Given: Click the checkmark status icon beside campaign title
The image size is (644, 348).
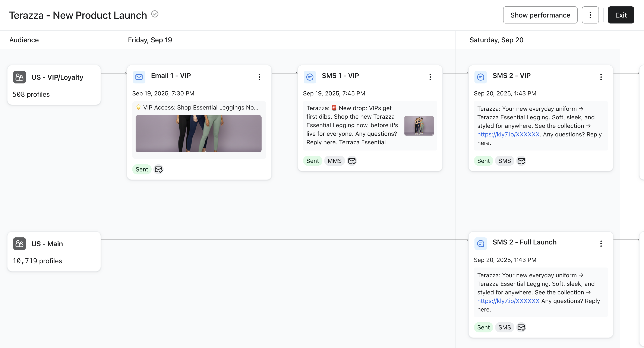Looking at the screenshot, I should tap(155, 14).
